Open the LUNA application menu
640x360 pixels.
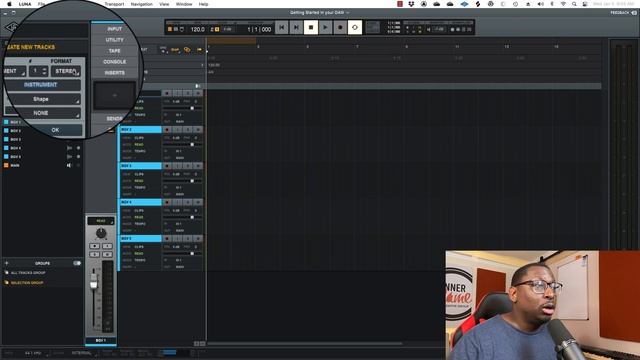pos(25,4)
